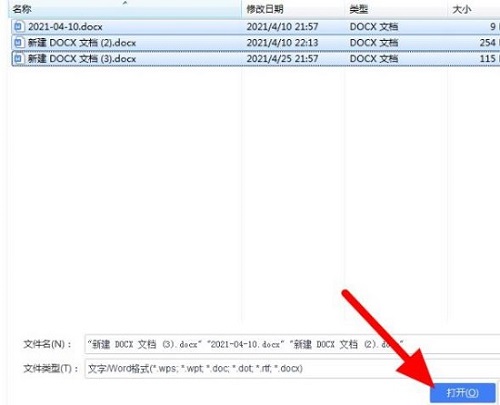The image size is (500, 405).
Task: Click the 254 size value in row two
Action: pyautogui.click(x=488, y=43)
